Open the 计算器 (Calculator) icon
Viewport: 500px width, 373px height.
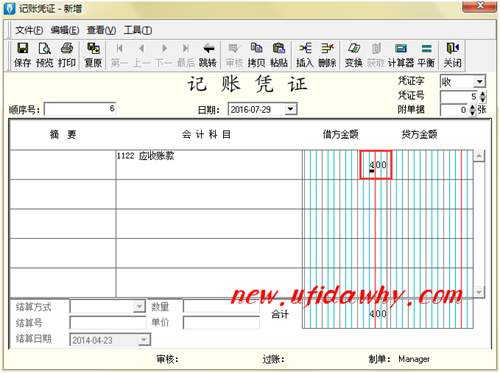click(x=401, y=55)
